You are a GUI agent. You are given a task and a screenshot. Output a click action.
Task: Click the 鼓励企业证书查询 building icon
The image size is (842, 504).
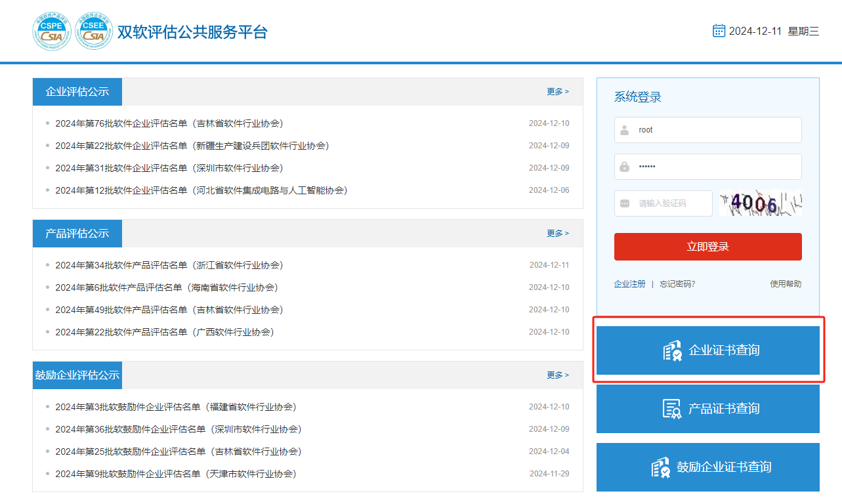[x=660, y=467]
